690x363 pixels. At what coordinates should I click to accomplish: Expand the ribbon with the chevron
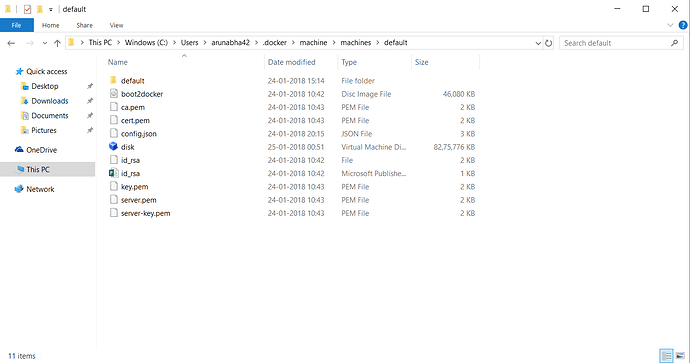[x=670, y=25]
